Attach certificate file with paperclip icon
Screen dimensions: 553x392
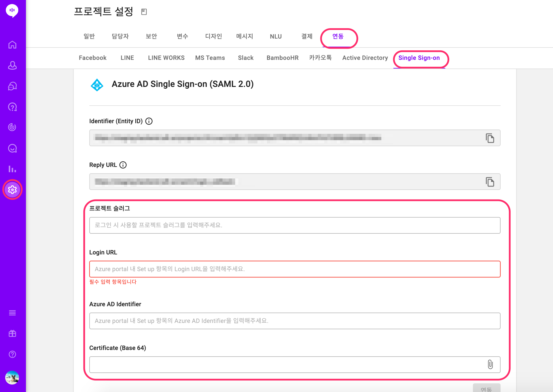tap(490, 364)
